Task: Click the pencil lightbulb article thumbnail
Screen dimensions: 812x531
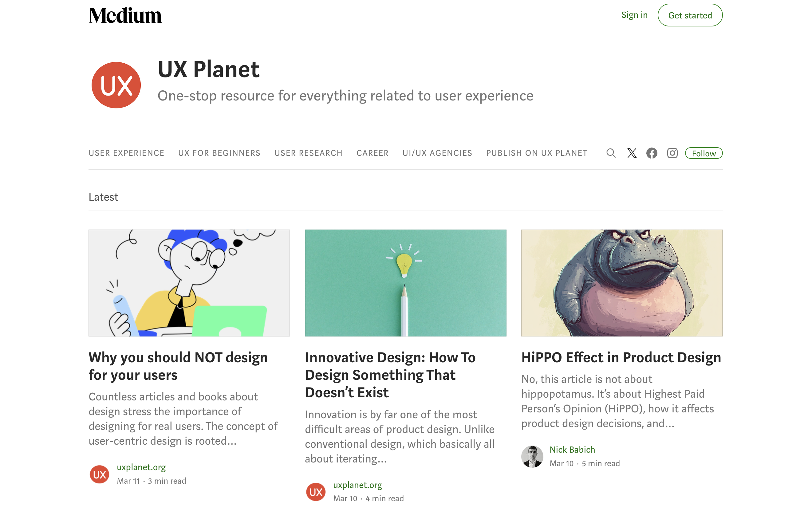Action: 406,282
